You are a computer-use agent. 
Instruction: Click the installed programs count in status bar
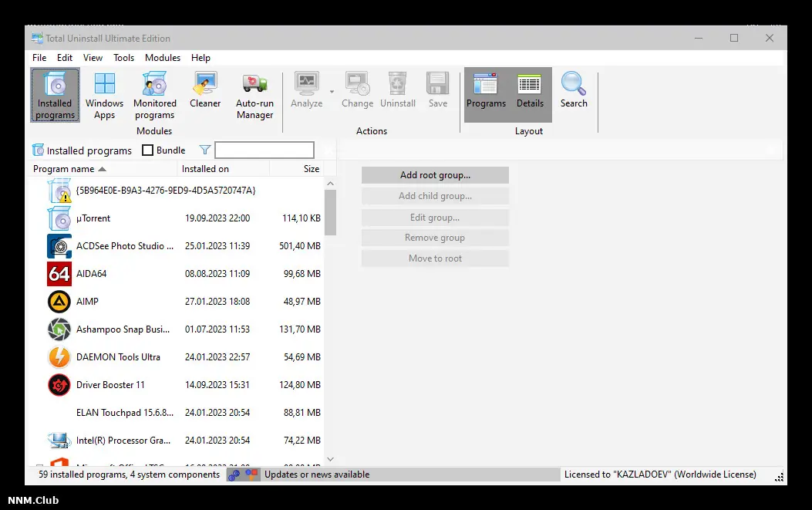click(129, 475)
